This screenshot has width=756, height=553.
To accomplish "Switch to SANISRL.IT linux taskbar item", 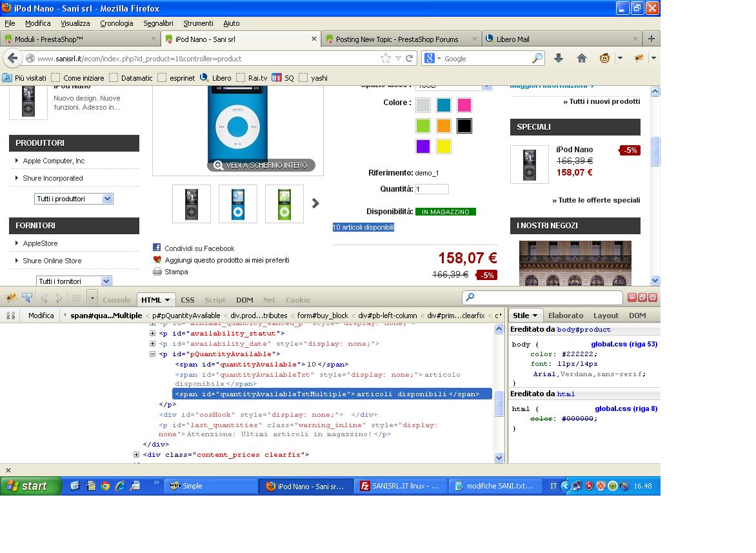I will (400, 486).
